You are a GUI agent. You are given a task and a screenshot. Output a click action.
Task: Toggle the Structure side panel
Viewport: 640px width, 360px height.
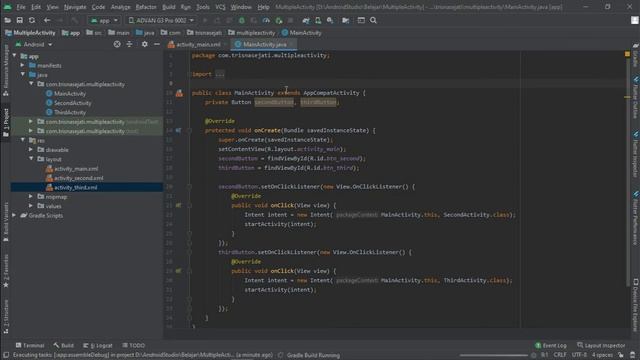[6, 316]
